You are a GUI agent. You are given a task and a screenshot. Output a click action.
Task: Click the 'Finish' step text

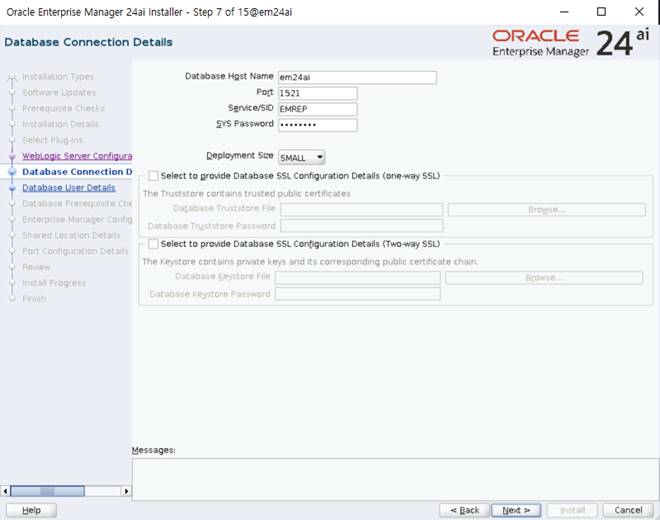(x=34, y=299)
